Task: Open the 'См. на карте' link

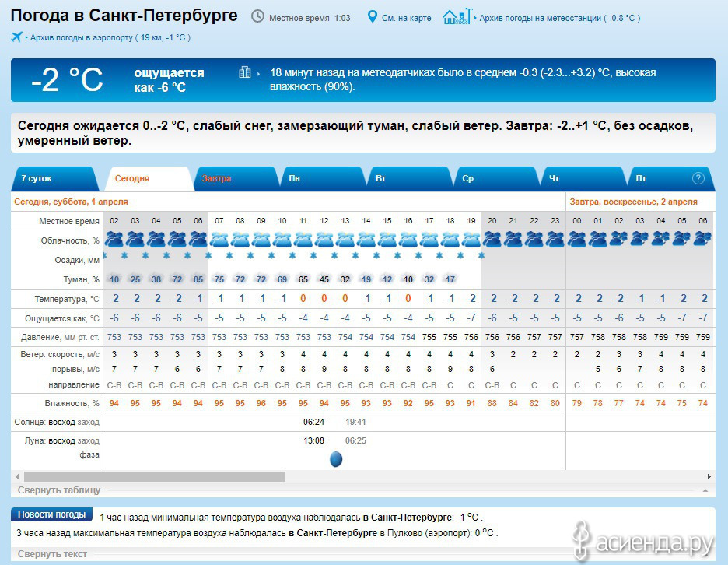Action: (x=406, y=18)
